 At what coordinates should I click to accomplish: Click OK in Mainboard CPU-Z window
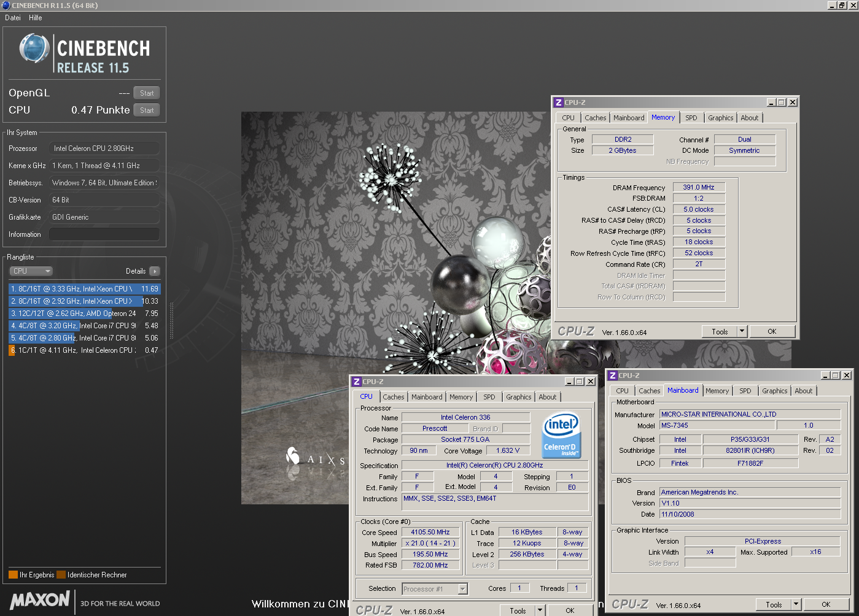826,604
